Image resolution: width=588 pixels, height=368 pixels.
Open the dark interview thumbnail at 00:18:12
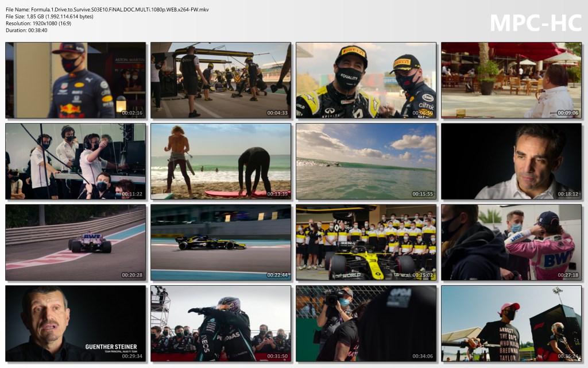pos(511,161)
